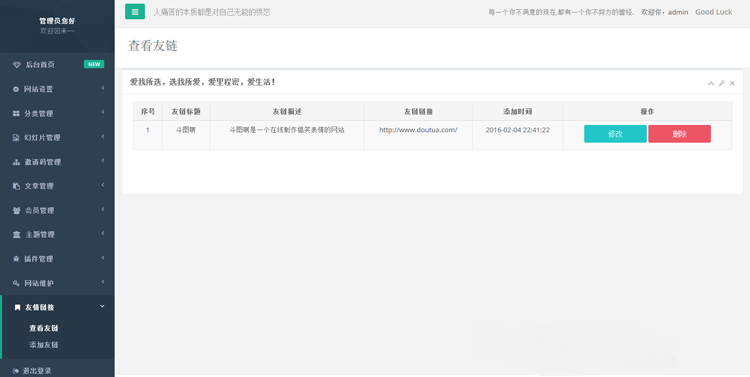This screenshot has height=377, width=750.
Task: Click the 友链描述 column header
Action: point(287,111)
